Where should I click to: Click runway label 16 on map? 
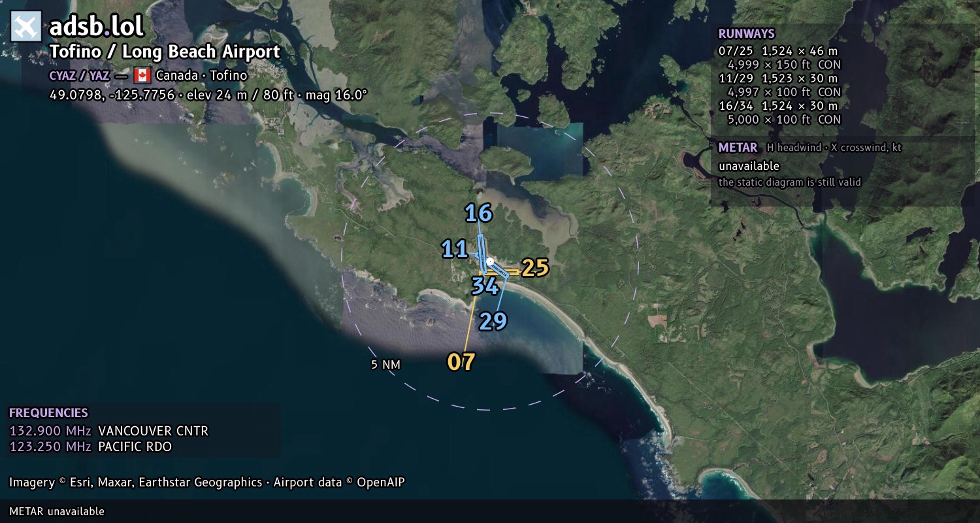point(478,213)
